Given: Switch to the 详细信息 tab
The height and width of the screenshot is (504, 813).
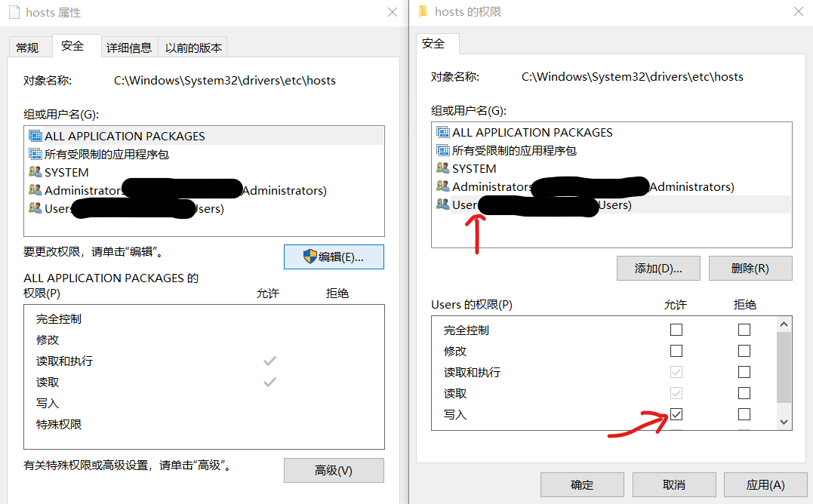Looking at the screenshot, I should pos(129,48).
